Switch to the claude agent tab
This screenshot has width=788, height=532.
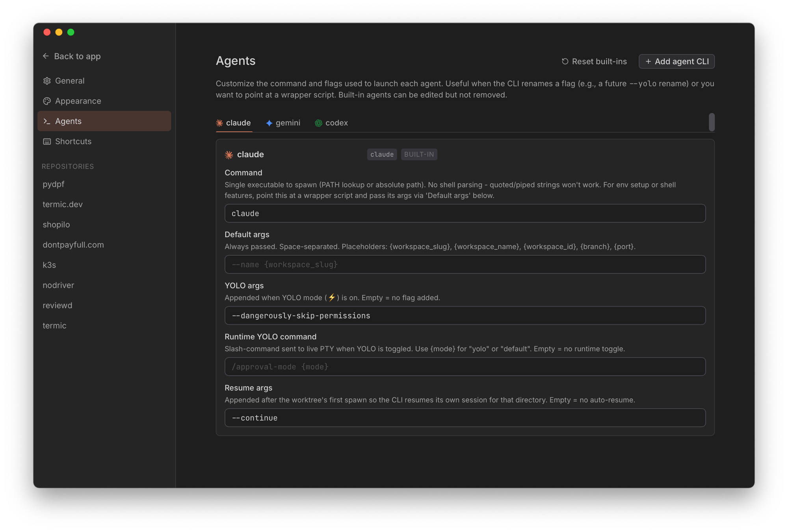(x=234, y=123)
